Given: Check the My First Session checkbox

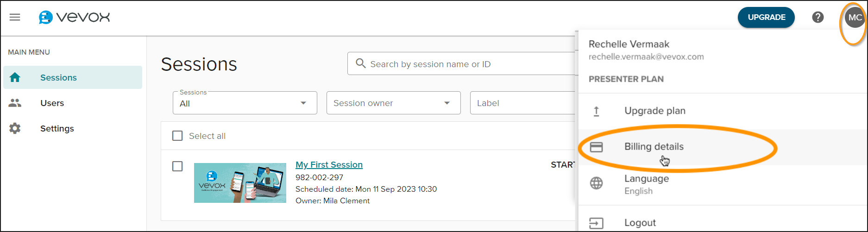Looking at the screenshot, I should click(177, 166).
